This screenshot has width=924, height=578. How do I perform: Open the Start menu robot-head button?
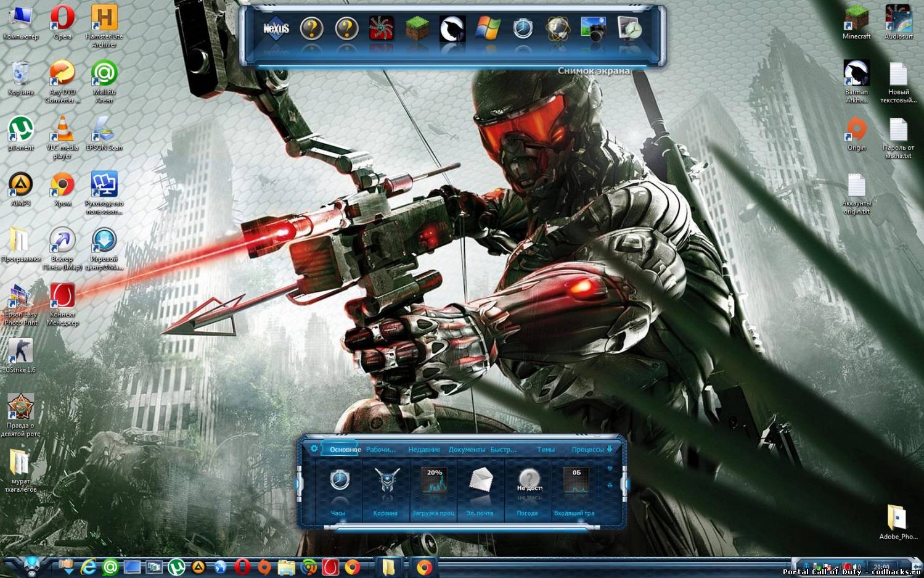[32, 566]
